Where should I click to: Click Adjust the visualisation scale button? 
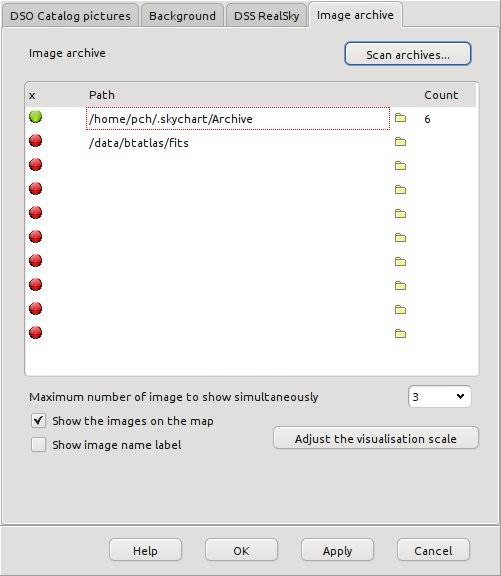coord(376,438)
